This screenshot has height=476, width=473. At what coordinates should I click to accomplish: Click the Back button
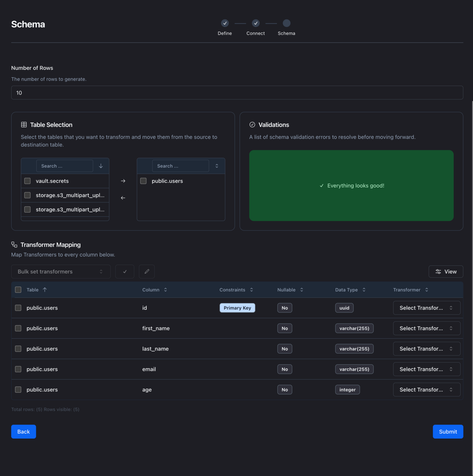click(23, 432)
